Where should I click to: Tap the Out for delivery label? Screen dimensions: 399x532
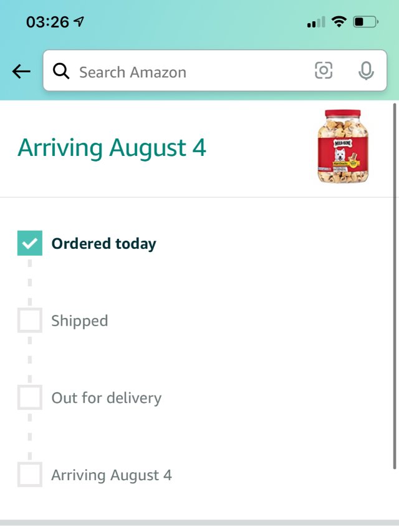(x=106, y=398)
